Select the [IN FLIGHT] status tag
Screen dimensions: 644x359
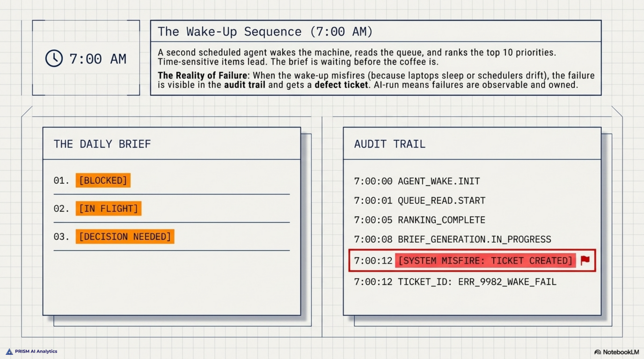click(x=109, y=208)
